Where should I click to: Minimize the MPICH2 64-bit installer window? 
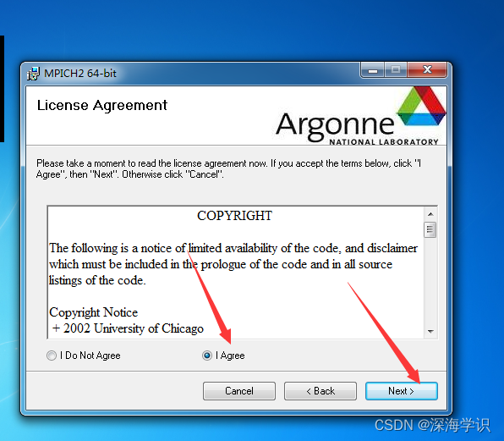point(373,70)
